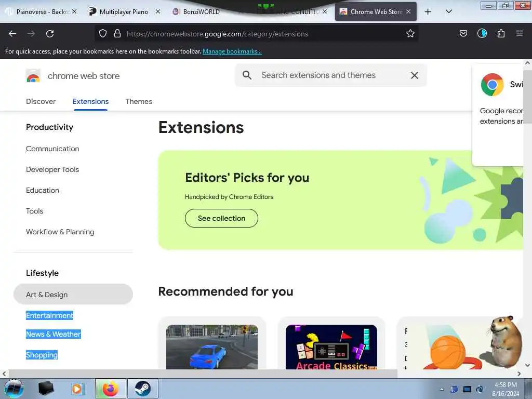
Task: Click the See collection button
Action: pos(221,218)
